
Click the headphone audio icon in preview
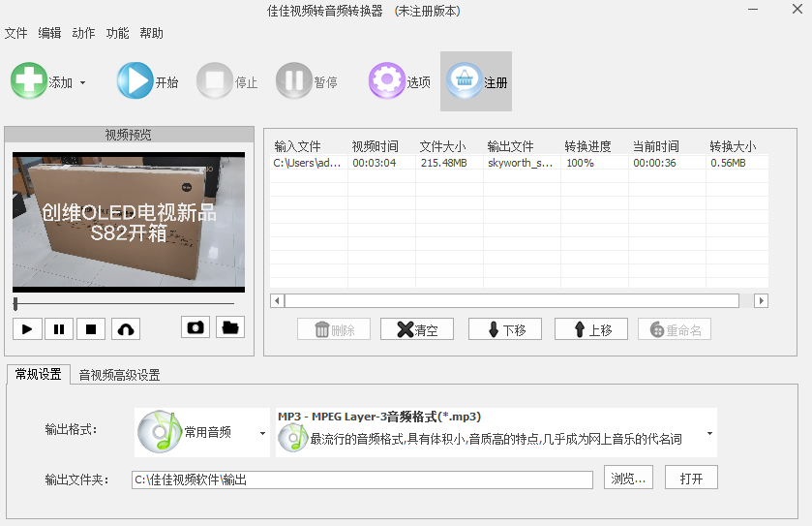pos(125,329)
